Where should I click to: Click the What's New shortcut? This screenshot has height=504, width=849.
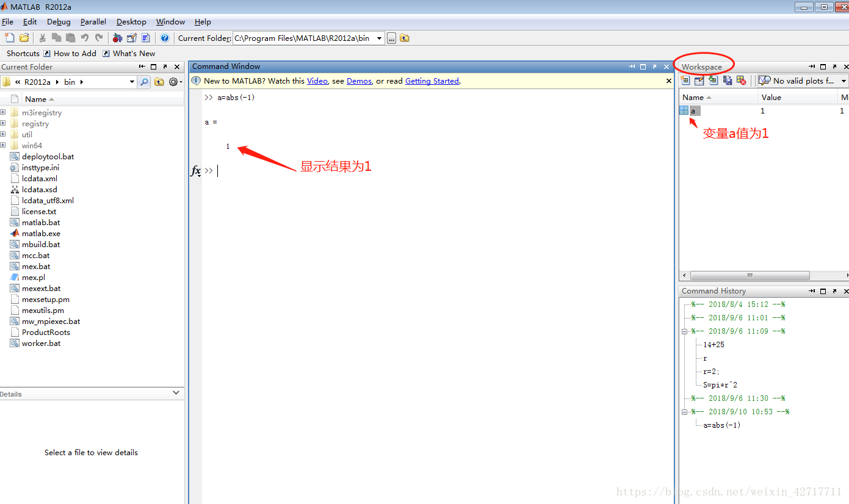[129, 54]
